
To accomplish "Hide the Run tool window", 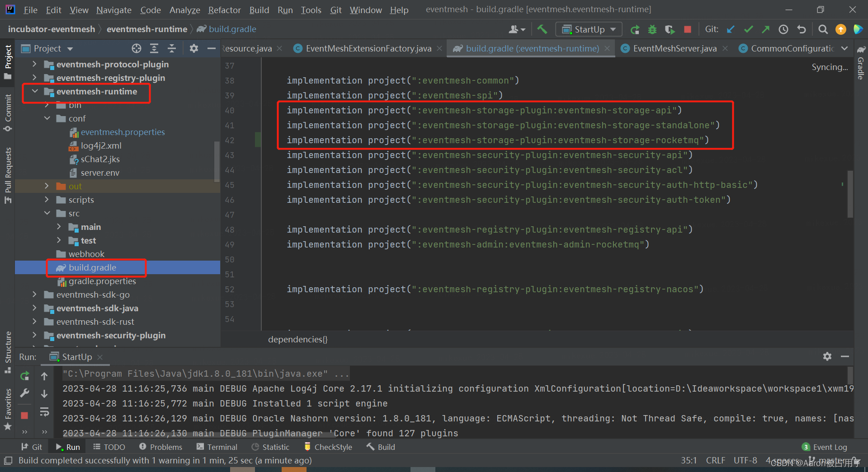I will tap(845, 356).
